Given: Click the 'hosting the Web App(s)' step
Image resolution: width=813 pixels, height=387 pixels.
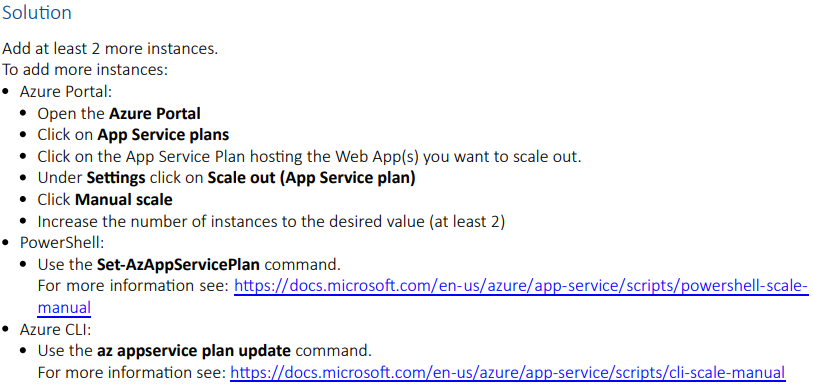Looking at the screenshot, I should pyautogui.click(x=309, y=157).
